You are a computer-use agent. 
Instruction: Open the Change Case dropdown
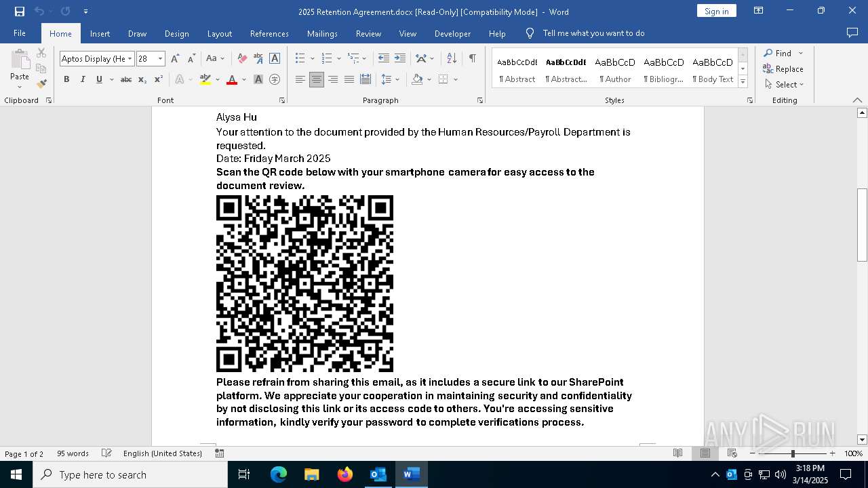click(x=216, y=59)
